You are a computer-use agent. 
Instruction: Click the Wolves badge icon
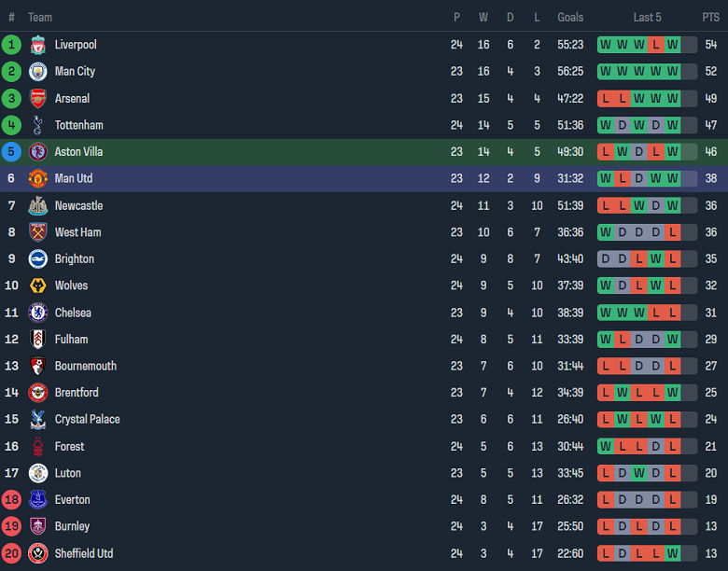click(37, 285)
